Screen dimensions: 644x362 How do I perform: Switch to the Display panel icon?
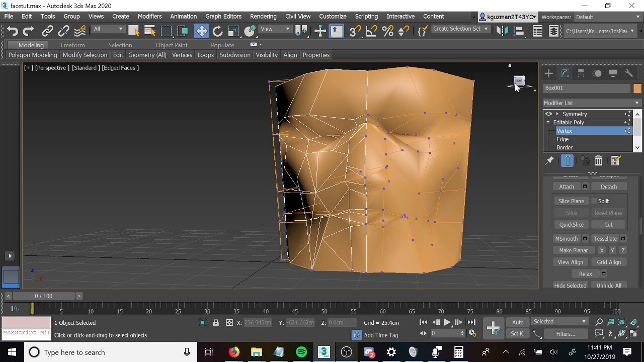(613, 73)
